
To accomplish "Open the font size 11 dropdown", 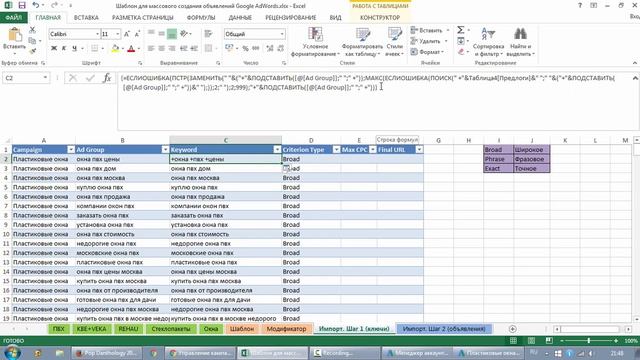I will click(118, 34).
